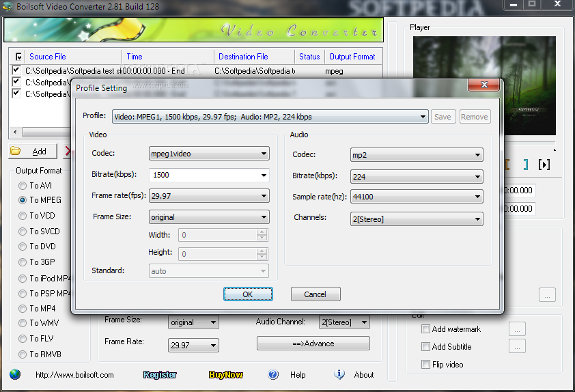This screenshot has height=392, width=575.
Task: Select the To MPEG radio button
Action: (23, 200)
